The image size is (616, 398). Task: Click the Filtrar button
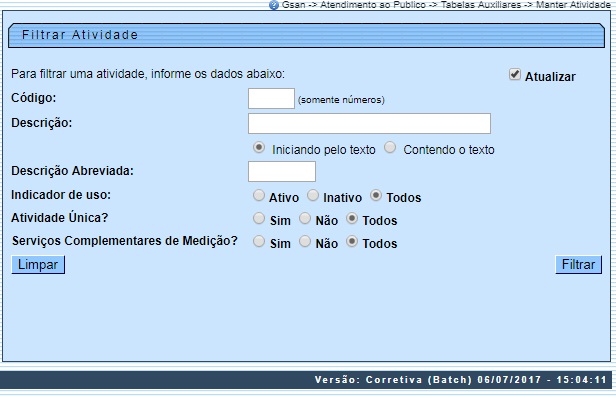578,265
